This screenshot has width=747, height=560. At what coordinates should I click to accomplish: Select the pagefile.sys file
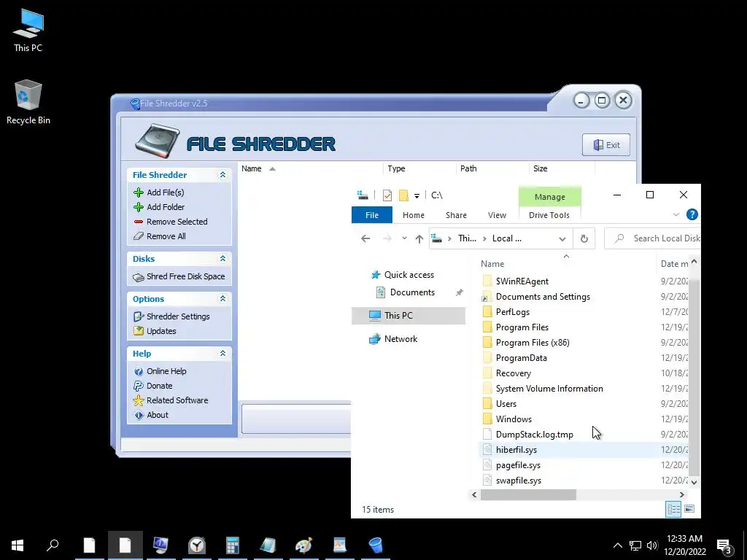click(518, 465)
